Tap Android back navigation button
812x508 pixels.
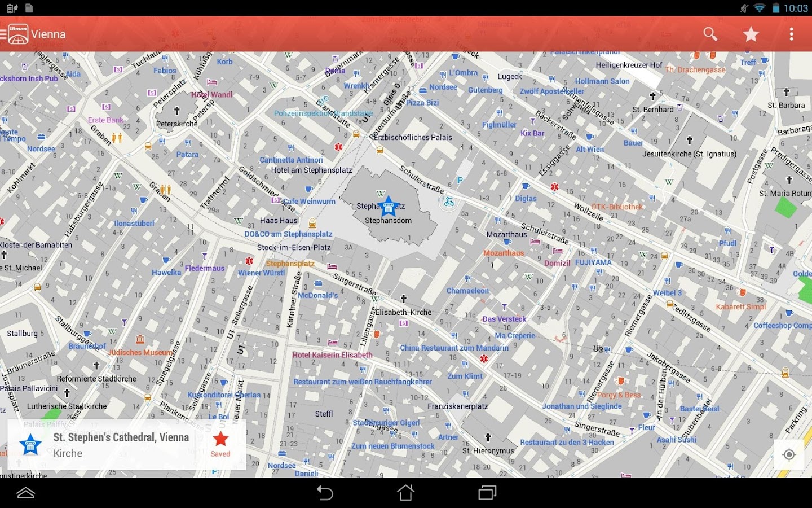click(325, 492)
